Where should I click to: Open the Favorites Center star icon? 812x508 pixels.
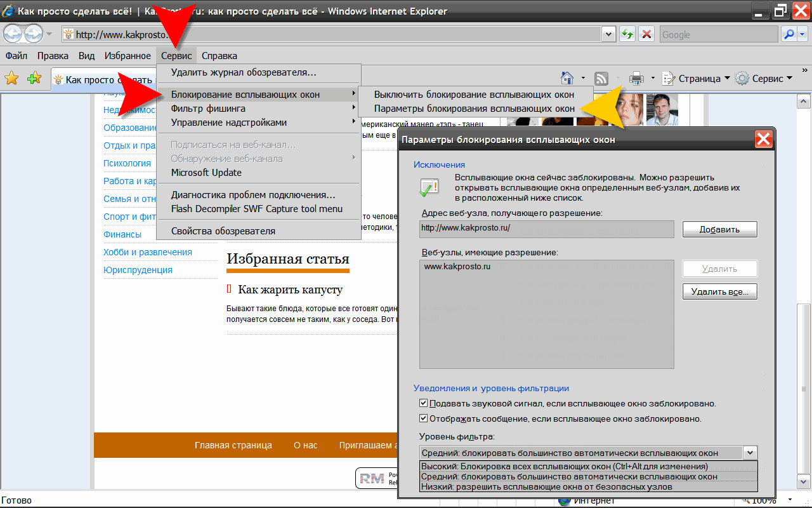[x=11, y=78]
